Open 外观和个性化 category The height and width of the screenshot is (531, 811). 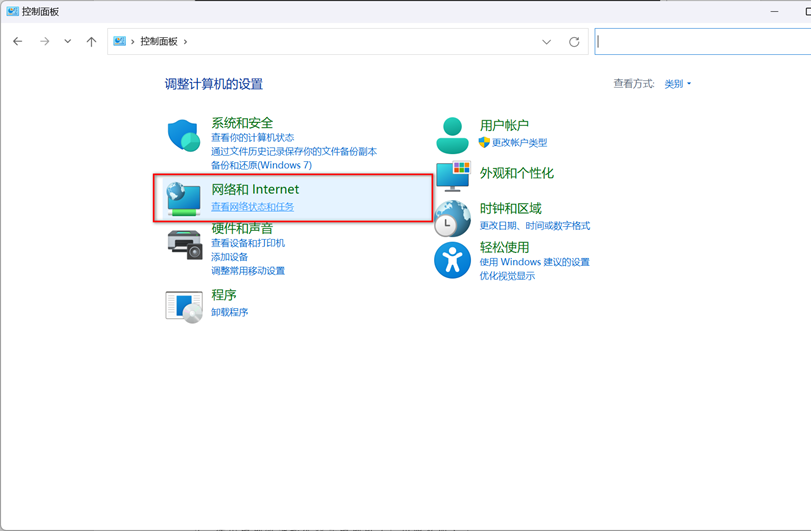[x=517, y=173]
